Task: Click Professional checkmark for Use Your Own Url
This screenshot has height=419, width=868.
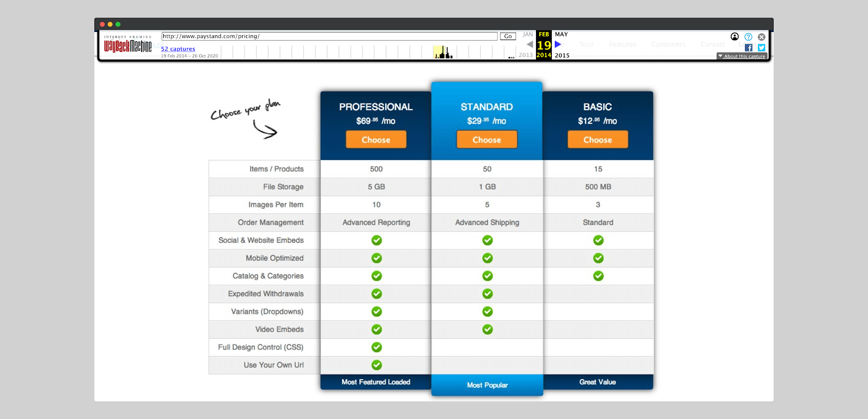Action: point(376,365)
